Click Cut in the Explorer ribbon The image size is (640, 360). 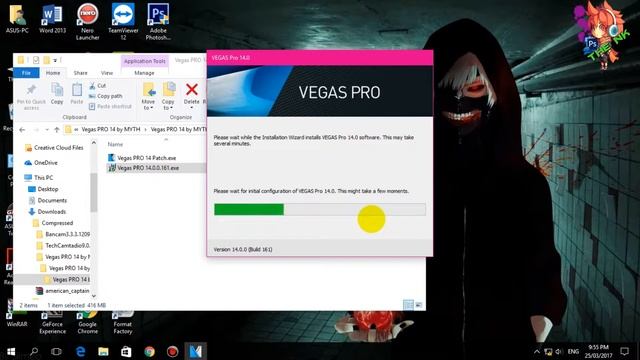tap(98, 86)
